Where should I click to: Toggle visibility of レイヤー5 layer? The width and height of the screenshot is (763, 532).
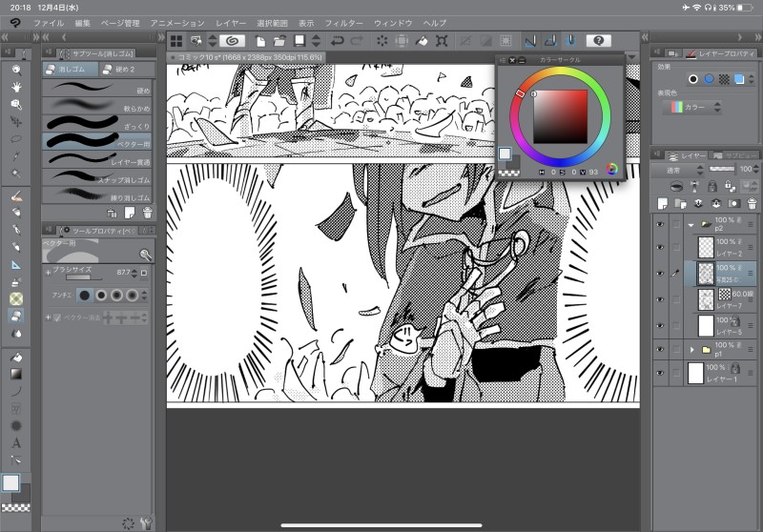click(x=660, y=325)
